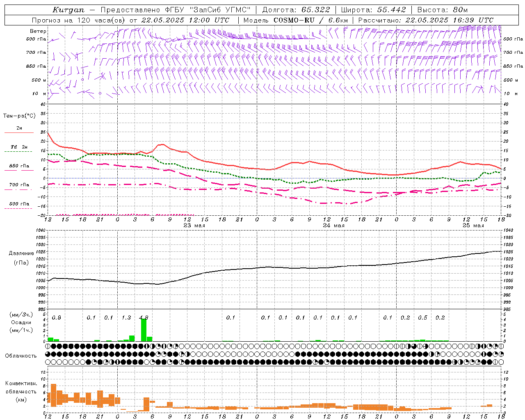The width and height of the screenshot is (525, 420).
Task: Click the tallest green precipitation bar
Action: pos(144,330)
